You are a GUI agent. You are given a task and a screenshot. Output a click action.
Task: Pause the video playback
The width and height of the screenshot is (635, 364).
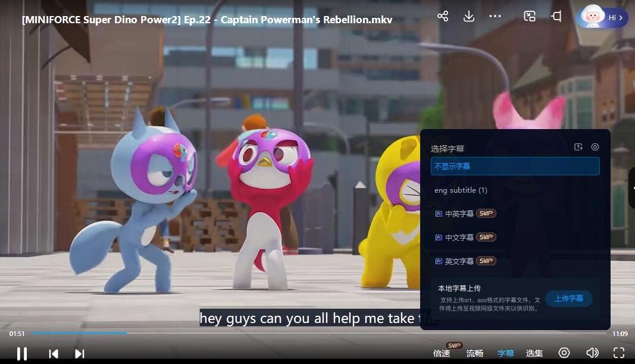coord(22,353)
